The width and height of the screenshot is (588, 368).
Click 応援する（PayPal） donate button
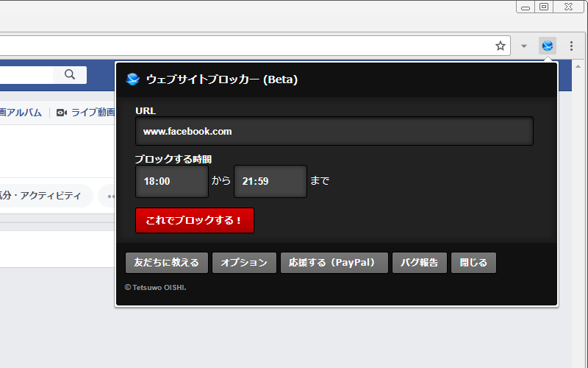pos(334,263)
